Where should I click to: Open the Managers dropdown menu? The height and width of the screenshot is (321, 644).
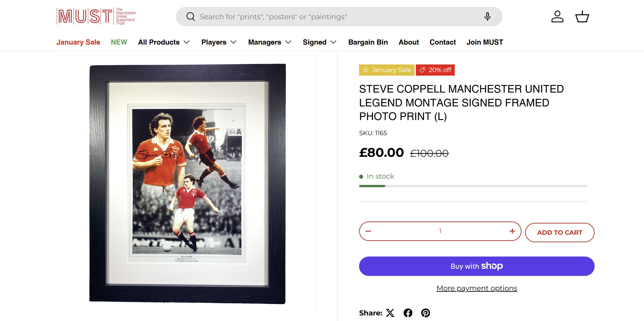[269, 42]
